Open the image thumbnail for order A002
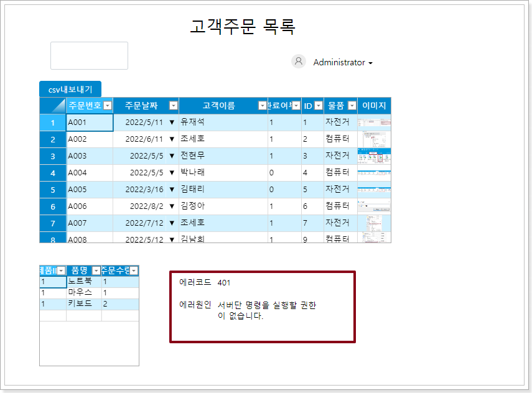532x393 pixels. point(374,139)
